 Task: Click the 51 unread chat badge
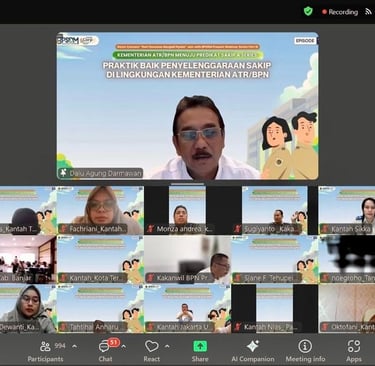click(x=113, y=342)
